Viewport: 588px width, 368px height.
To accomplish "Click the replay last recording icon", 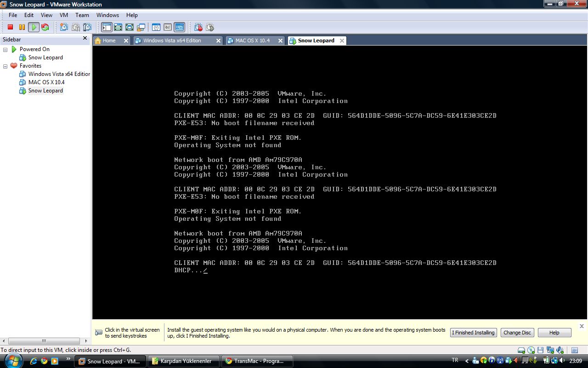I will point(210,27).
